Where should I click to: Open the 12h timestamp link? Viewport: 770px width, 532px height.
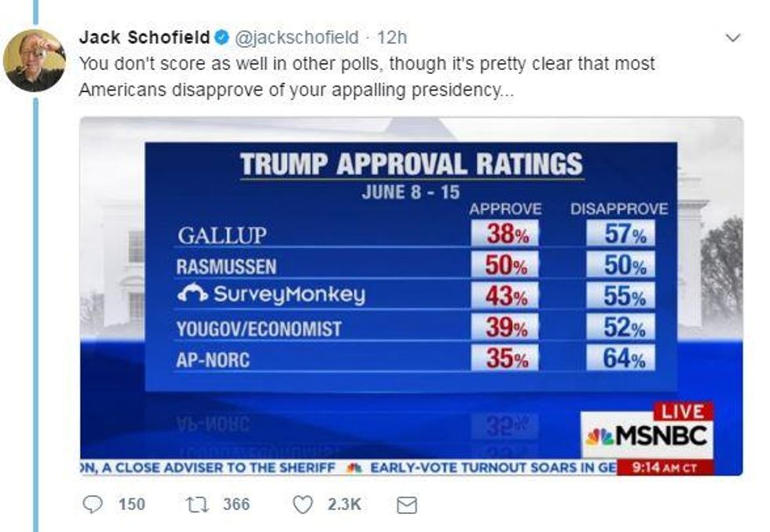click(392, 37)
